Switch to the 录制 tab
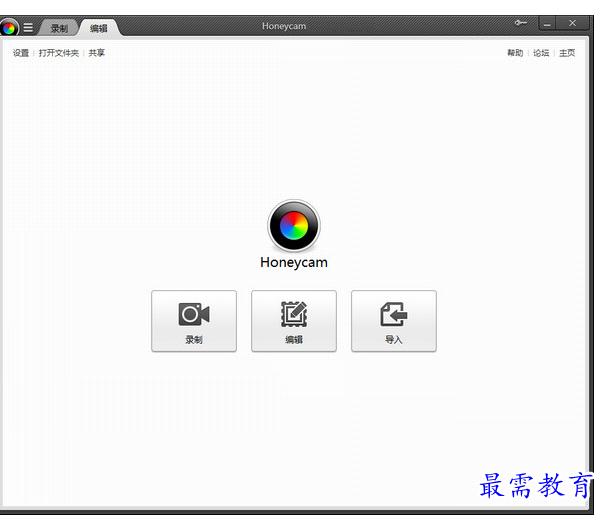The image size is (601, 517). point(59,28)
